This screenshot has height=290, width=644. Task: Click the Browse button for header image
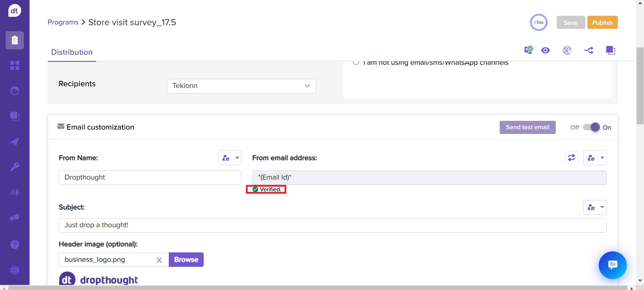coord(186,260)
